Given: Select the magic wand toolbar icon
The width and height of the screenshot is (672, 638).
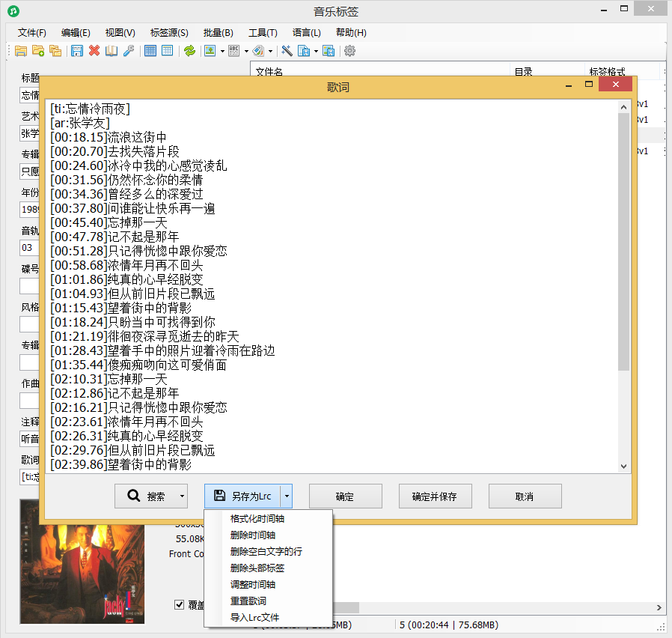Looking at the screenshot, I should click(287, 51).
